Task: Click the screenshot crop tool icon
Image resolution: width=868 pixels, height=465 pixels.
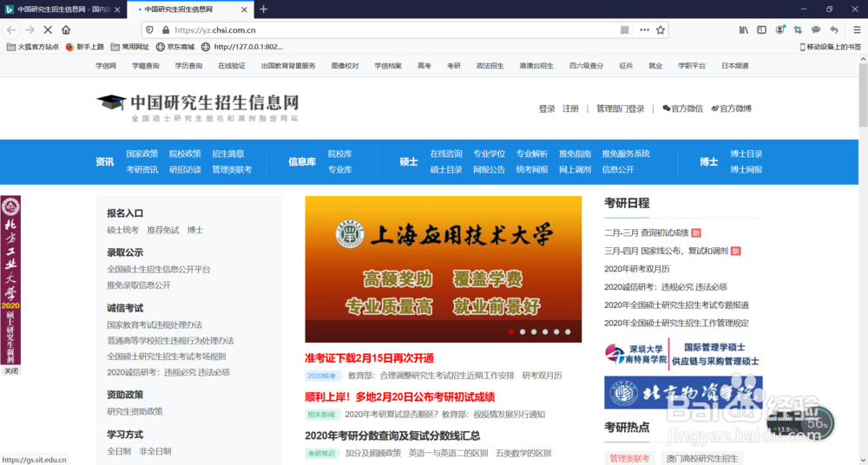Action: pyautogui.click(x=798, y=29)
